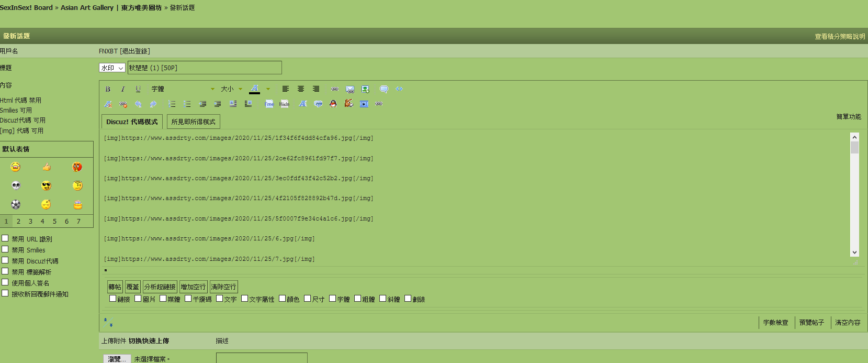This screenshot has height=363, width=868.
Task: Open 查看積分策略說明 link
Action: pos(840,37)
